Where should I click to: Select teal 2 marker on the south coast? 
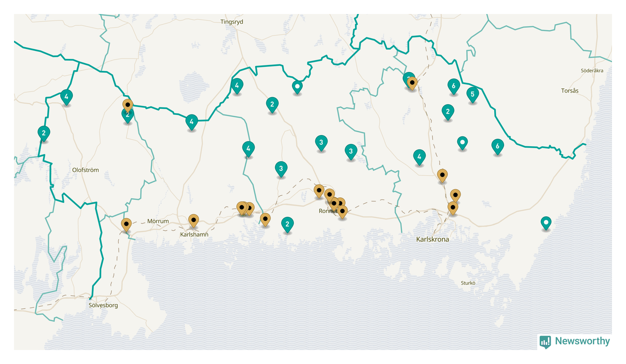click(x=287, y=224)
